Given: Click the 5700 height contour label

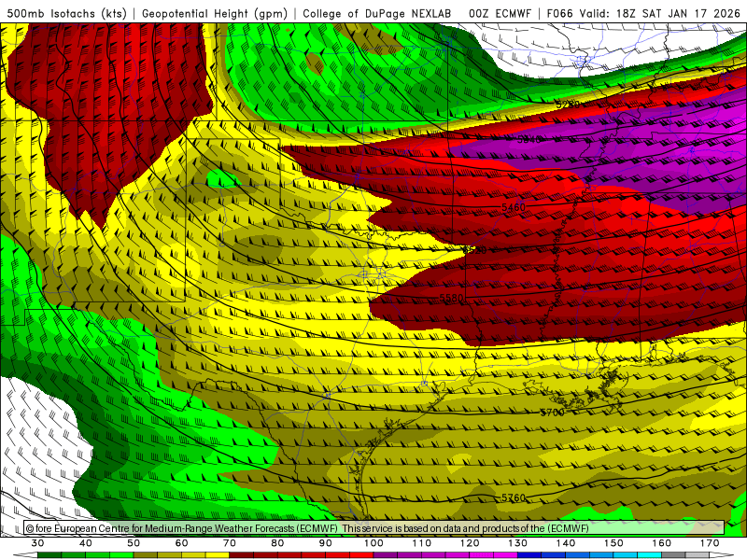Looking at the screenshot, I should pyautogui.click(x=552, y=413).
